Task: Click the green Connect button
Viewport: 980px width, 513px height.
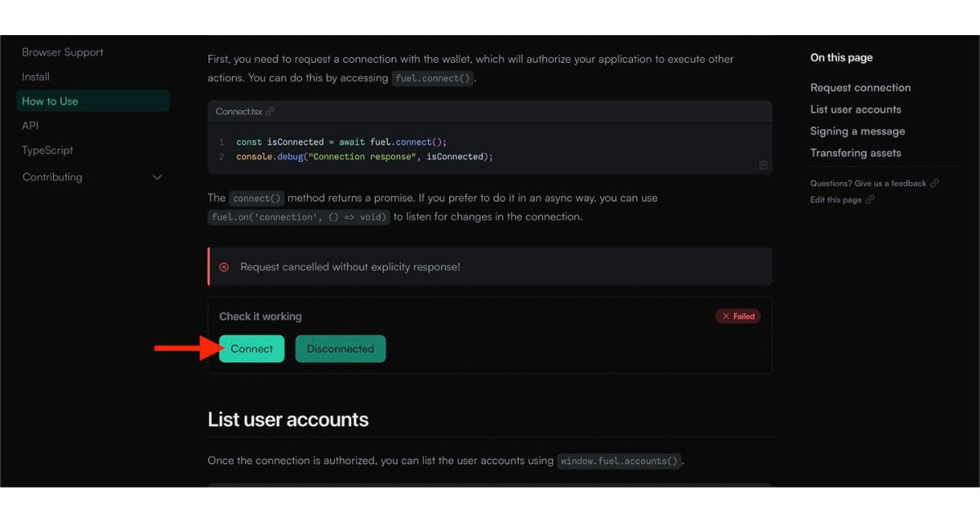Action: click(x=252, y=349)
